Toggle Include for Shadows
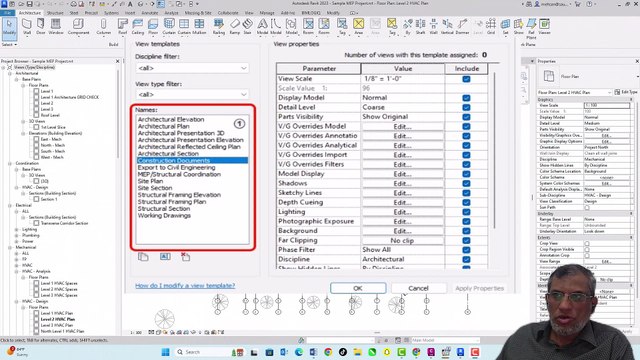The height and width of the screenshot is (360, 640). click(466, 183)
